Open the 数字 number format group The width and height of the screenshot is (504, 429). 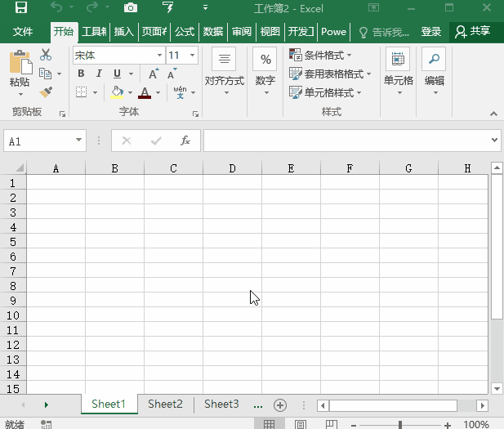pos(265,71)
